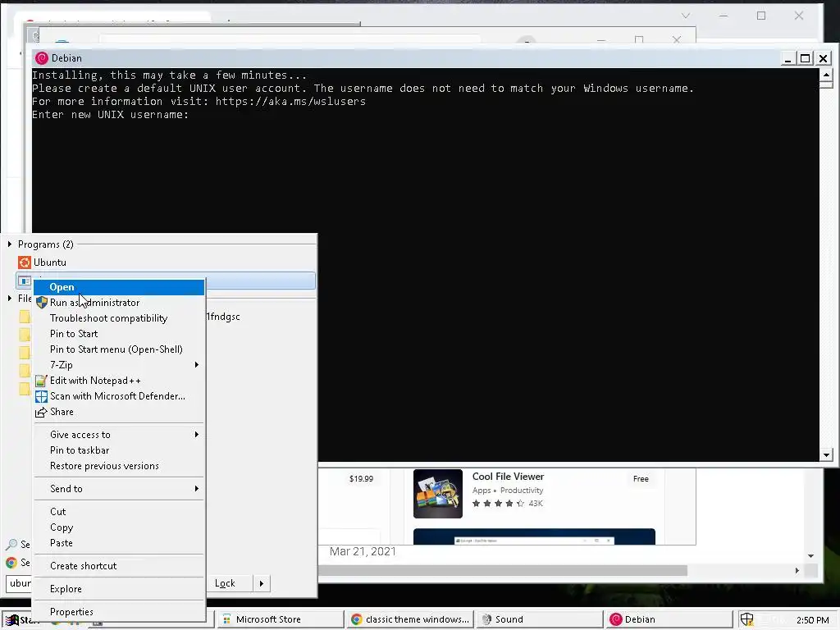This screenshot has height=630, width=840.
Task: Choose Open in the context menu
Action: click(x=119, y=287)
